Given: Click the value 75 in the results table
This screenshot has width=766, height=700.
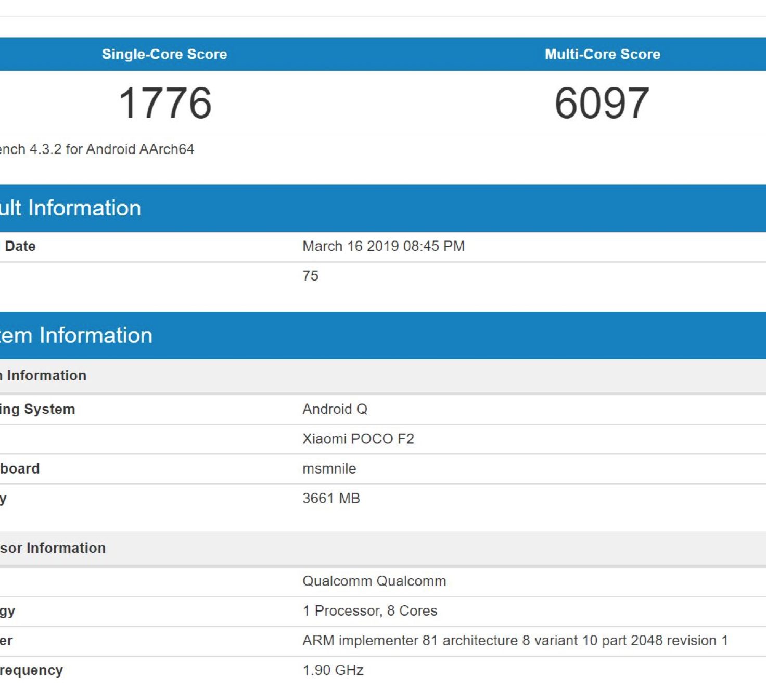Looking at the screenshot, I should point(310,276).
